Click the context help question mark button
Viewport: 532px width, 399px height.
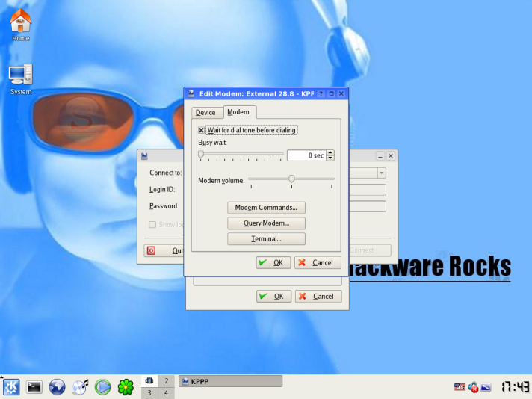[x=321, y=93]
